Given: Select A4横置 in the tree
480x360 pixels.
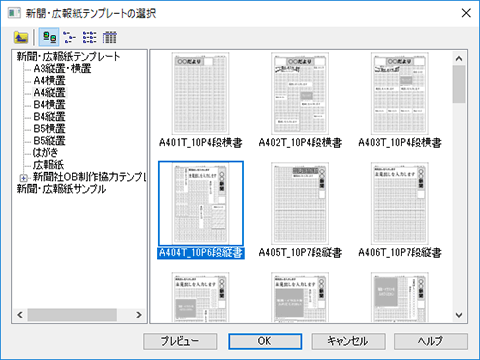Looking at the screenshot, I should pos(50,81).
